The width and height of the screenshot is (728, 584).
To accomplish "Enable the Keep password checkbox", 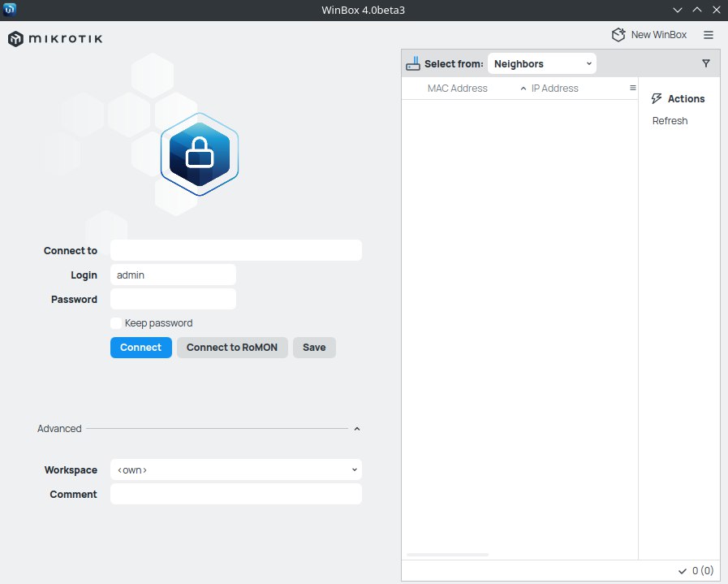I will pos(116,323).
